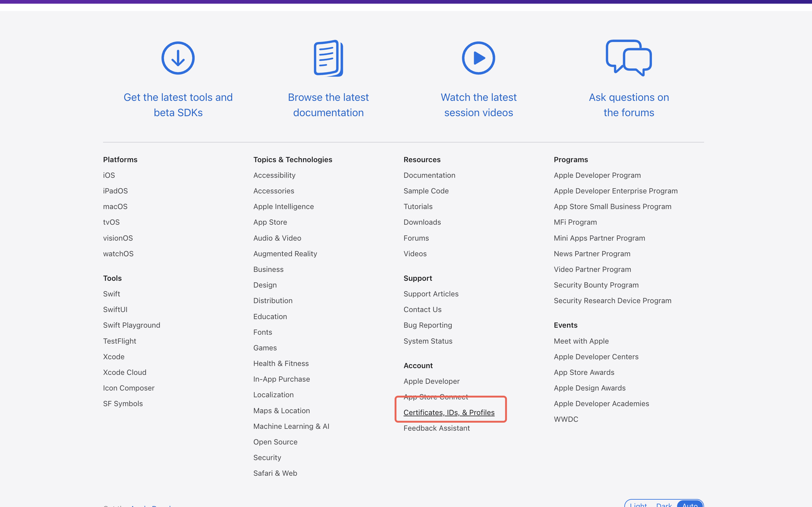Open Ask questions on the forums link
The width and height of the screenshot is (812, 507).
(629, 105)
